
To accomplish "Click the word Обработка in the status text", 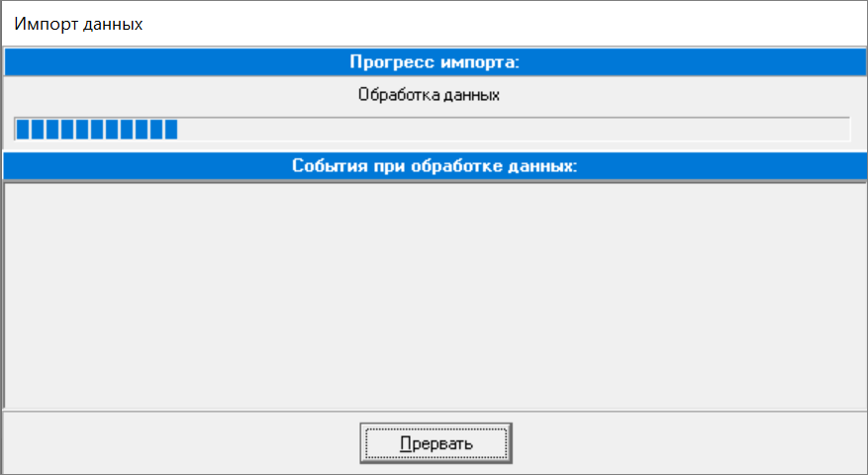I will [x=393, y=96].
